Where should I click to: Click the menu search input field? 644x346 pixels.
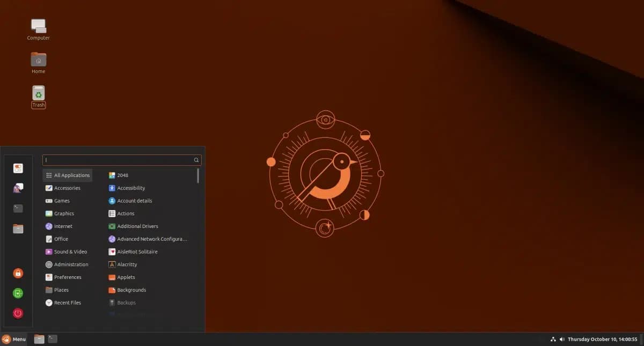pyautogui.click(x=122, y=160)
